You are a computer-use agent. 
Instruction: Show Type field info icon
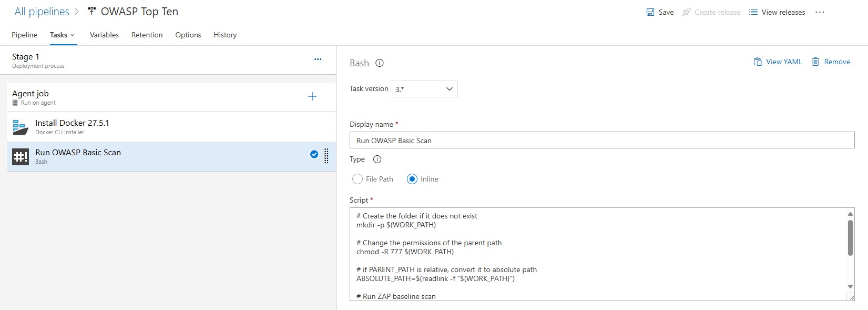click(x=377, y=159)
